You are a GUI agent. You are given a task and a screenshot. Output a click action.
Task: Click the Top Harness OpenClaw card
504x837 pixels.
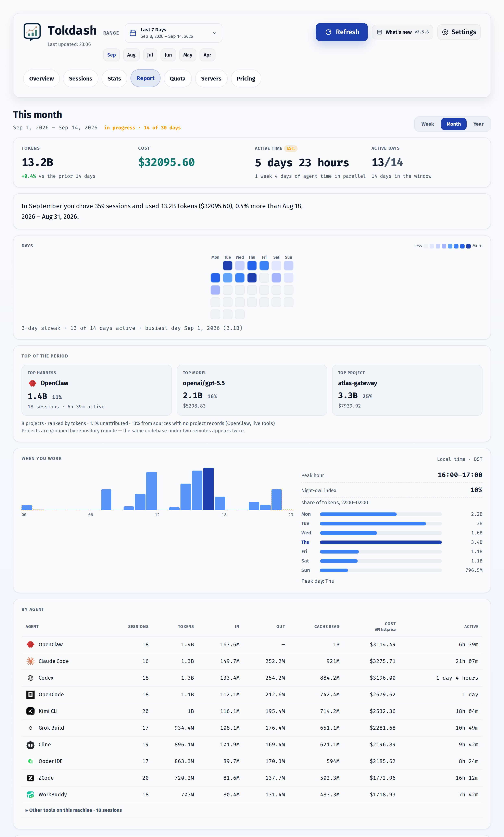point(97,390)
